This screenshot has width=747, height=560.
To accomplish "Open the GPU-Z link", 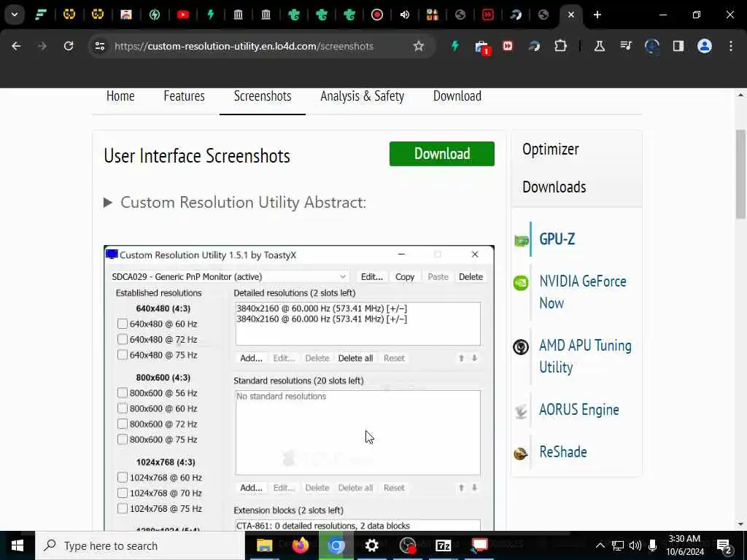I will tap(557, 238).
